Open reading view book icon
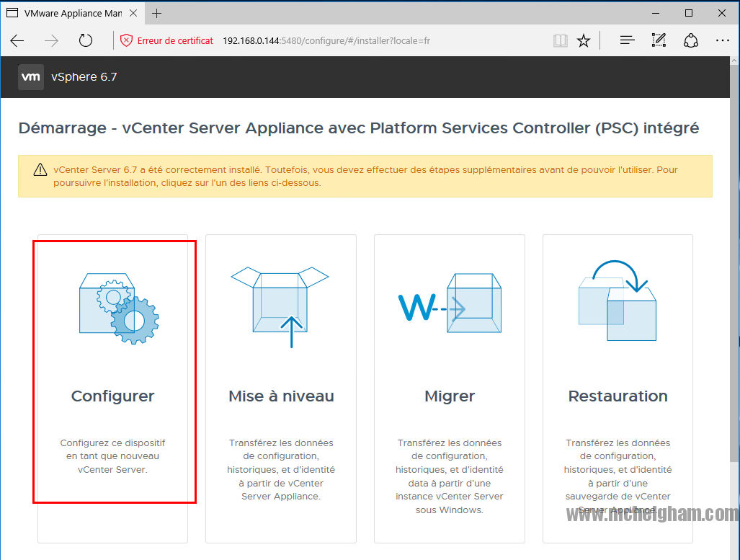Screen dimensions: 740x560 point(560,40)
